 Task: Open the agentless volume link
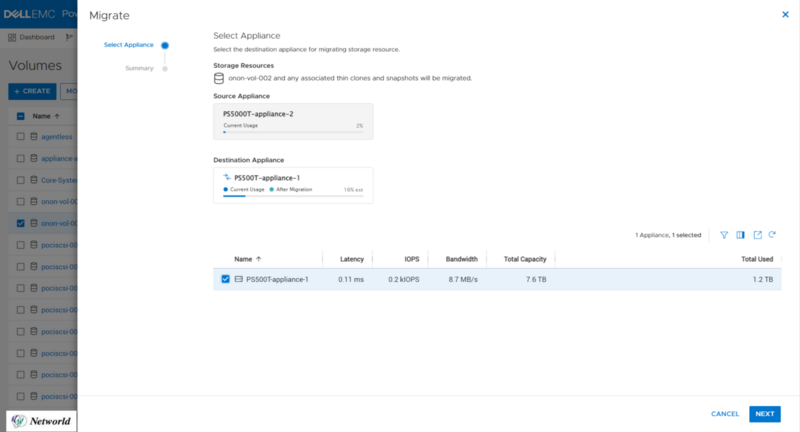tap(57, 137)
